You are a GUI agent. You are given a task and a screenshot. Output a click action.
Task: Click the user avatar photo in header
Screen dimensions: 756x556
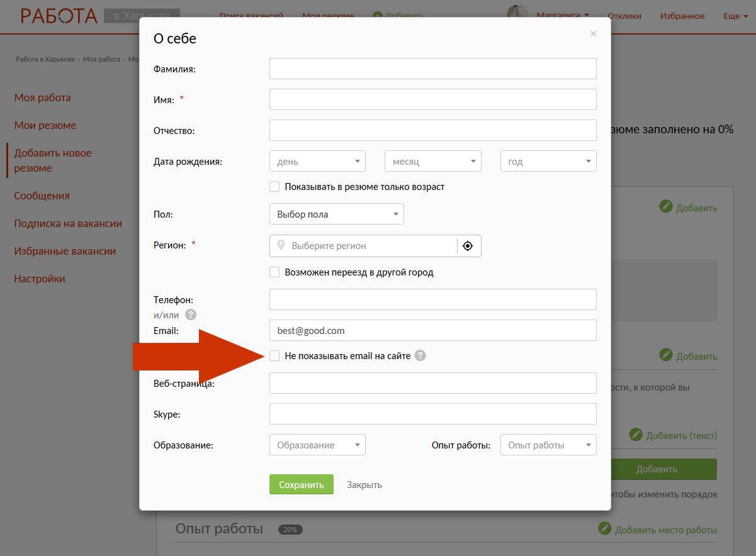517,15
